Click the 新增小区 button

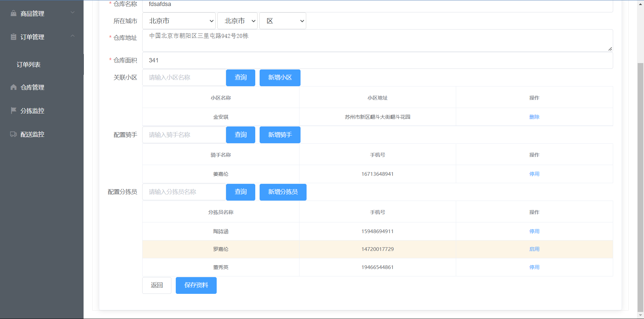[280, 77]
